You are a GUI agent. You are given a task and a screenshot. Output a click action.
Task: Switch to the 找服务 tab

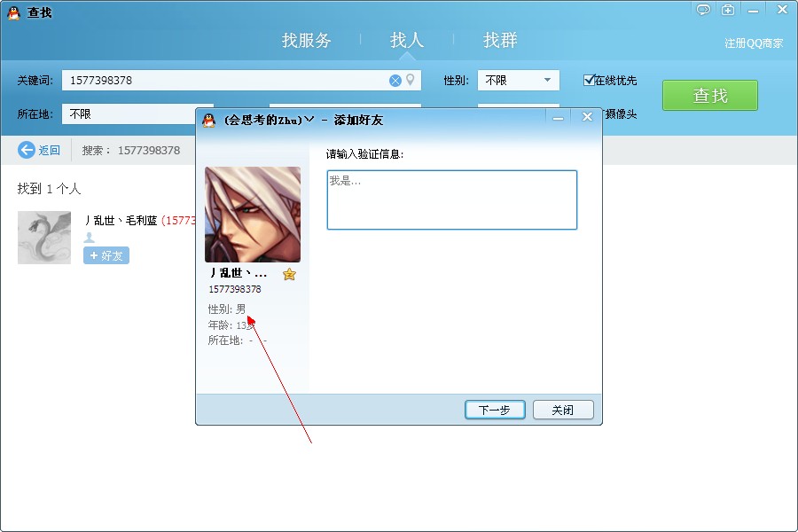pos(307,41)
